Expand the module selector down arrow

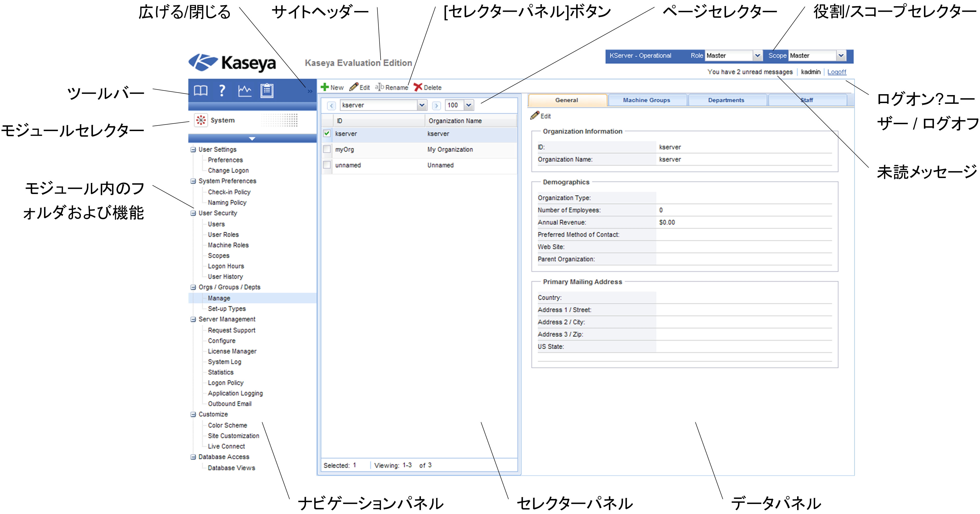[x=252, y=138]
